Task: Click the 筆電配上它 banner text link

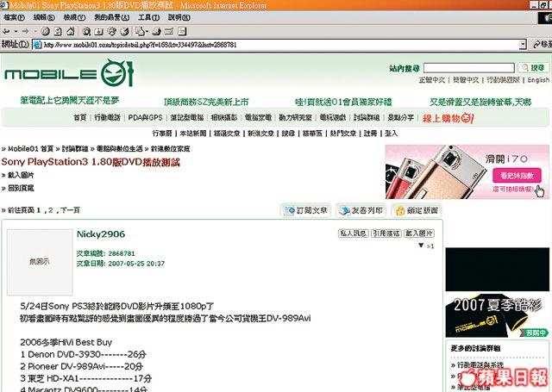Action: click(70, 101)
